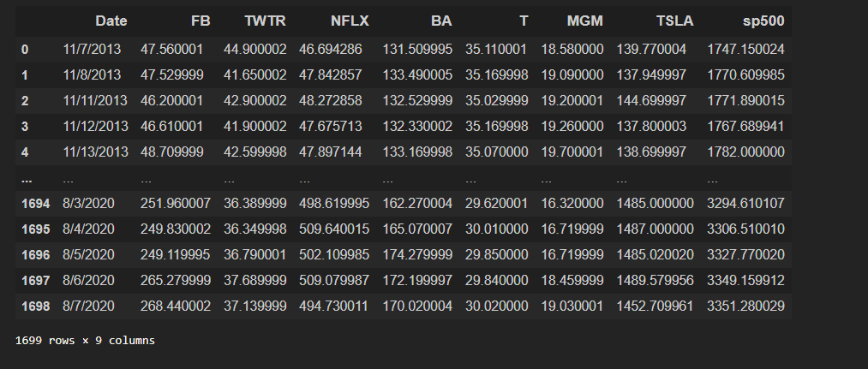Image resolution: width=868 pixels, height=369 pixels.
Task: Select row index 1698
Action: pos(35,306)
